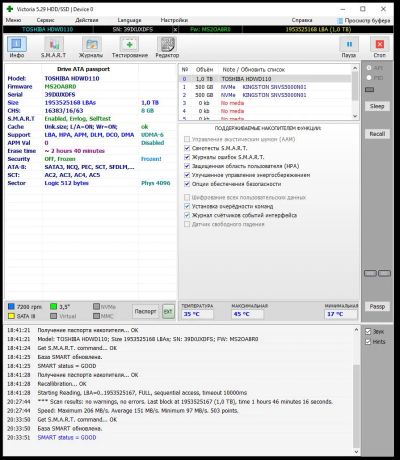Click log panel scroll up arrow
This screenshot has width=400, height=460.
(356, 330)
